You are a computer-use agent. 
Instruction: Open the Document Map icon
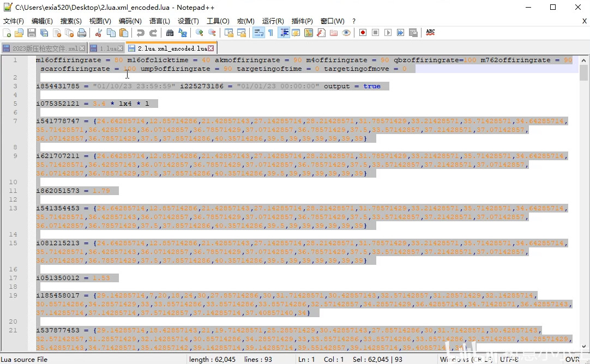[309, 33]
